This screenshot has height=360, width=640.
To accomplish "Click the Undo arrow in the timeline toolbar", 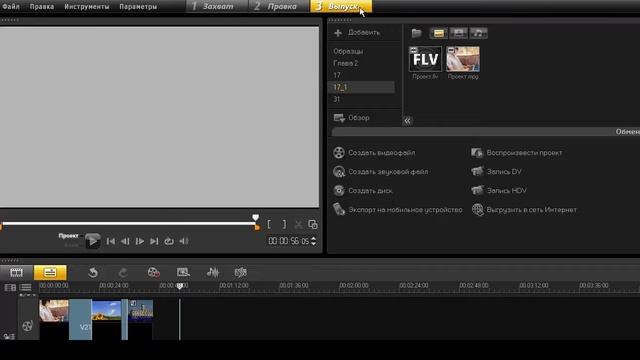I will pos(93,272).
